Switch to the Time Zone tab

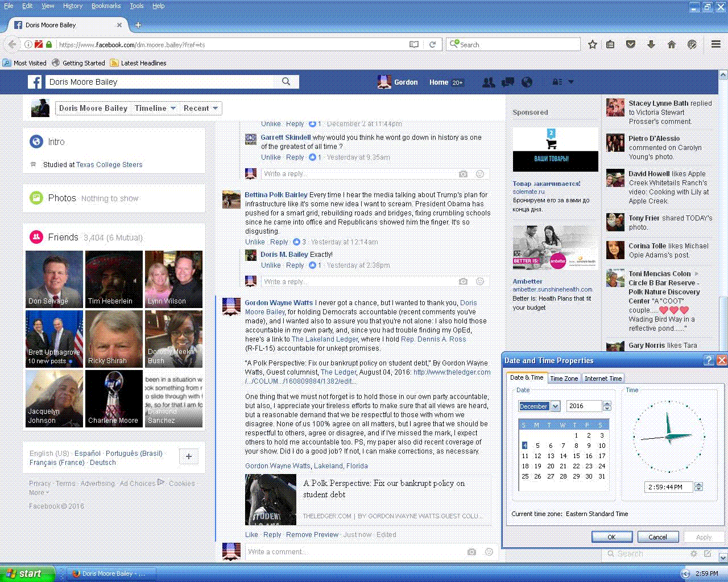pyautogui.click(x=564, y=379)
